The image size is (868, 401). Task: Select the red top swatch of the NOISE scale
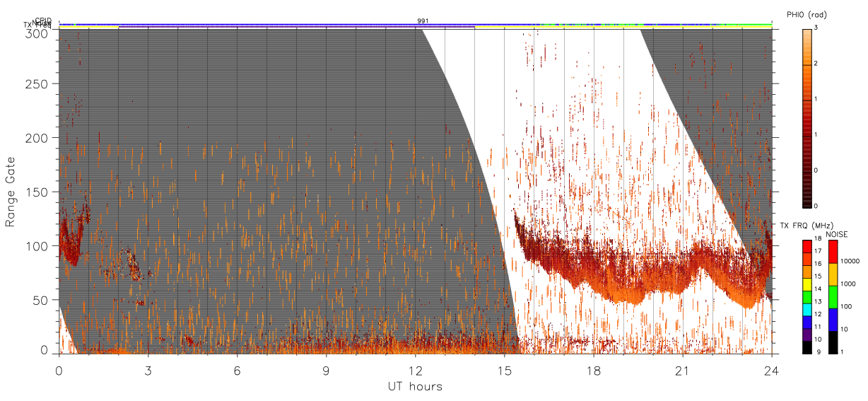833,252
